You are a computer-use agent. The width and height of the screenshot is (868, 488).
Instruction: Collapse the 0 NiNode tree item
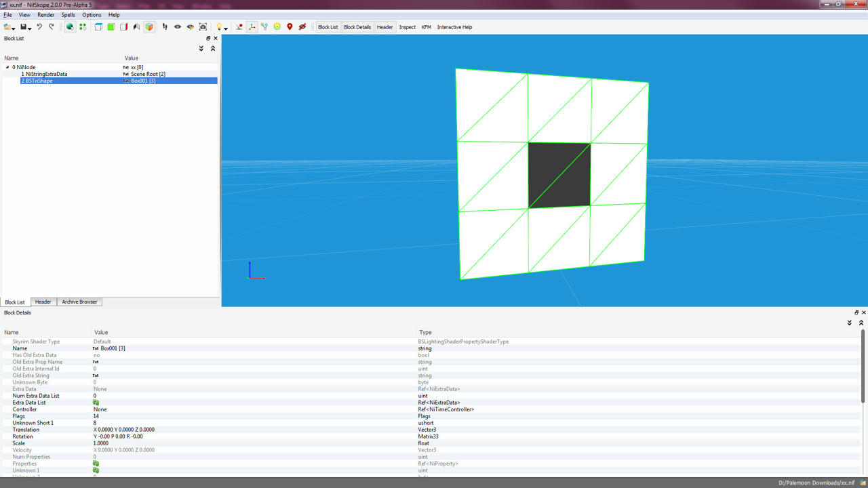click(x=7, y=67)
